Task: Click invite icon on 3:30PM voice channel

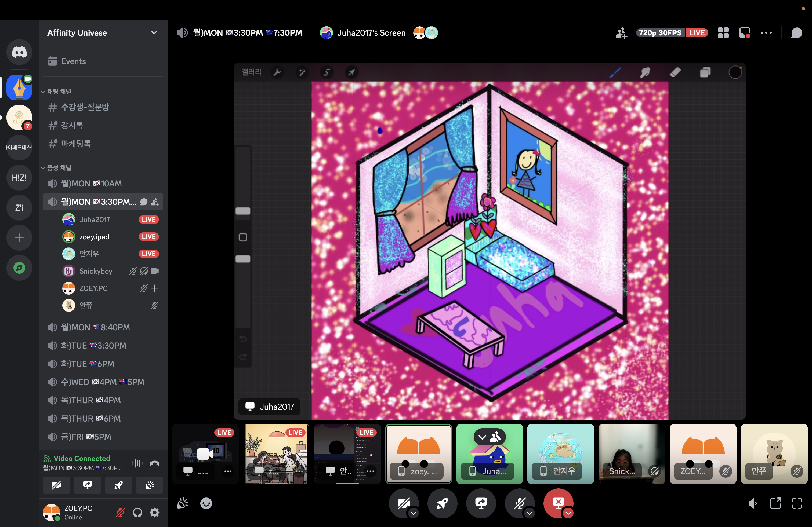Action: pyautogui.click(x=155, y=202)
